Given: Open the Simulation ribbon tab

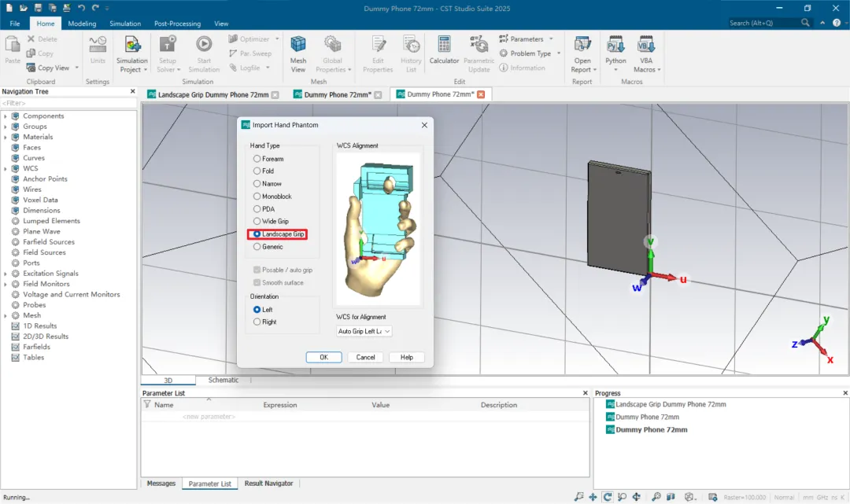Looking at the screenshot, I should (x=124, y=24).
